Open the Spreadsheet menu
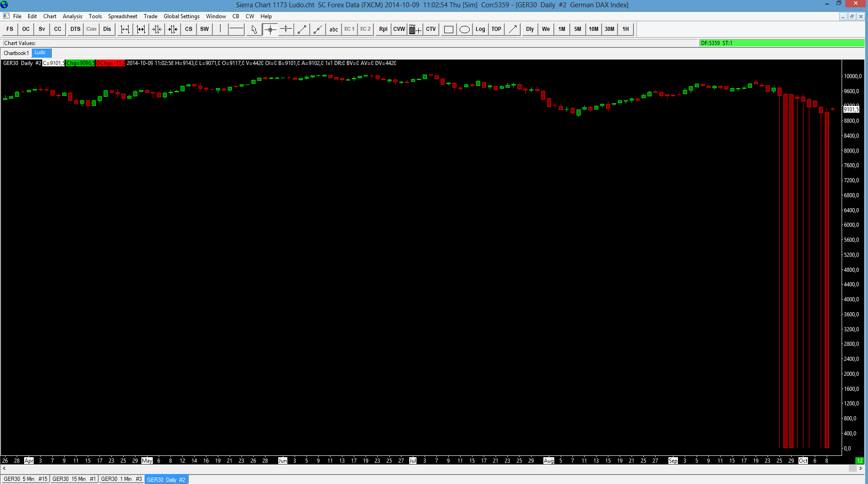The height and width of the screenshot is (484, 868). tap(123, 16)
